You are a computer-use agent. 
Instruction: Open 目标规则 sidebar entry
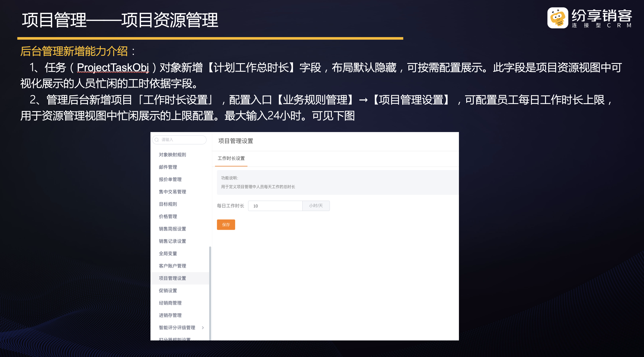tap(168, 204)
